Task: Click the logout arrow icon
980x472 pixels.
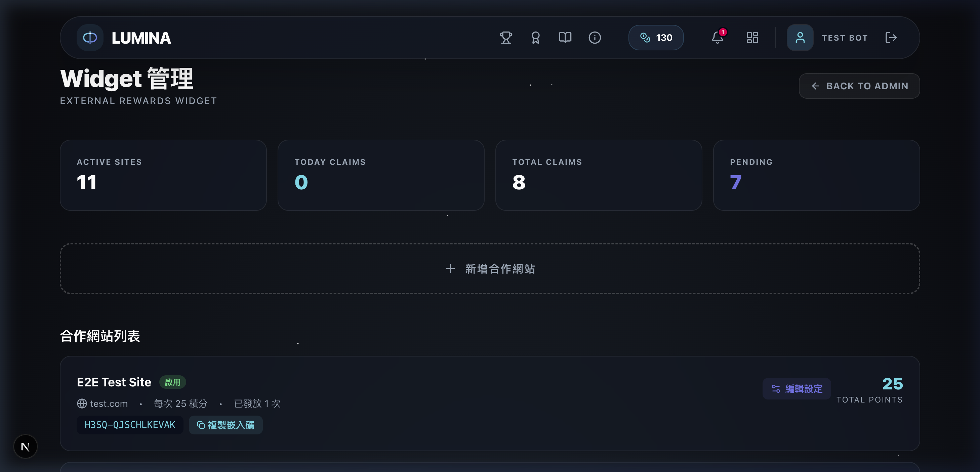Action: [x=891, y=38]
